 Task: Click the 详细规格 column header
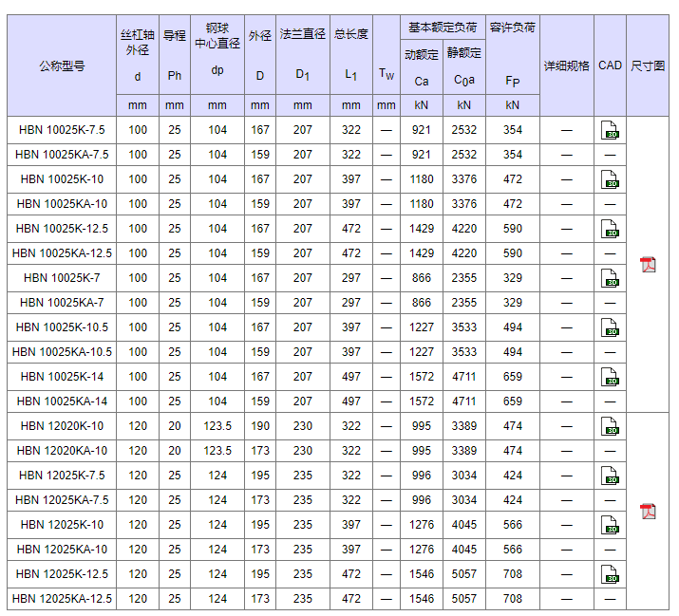tap(566, 66)
